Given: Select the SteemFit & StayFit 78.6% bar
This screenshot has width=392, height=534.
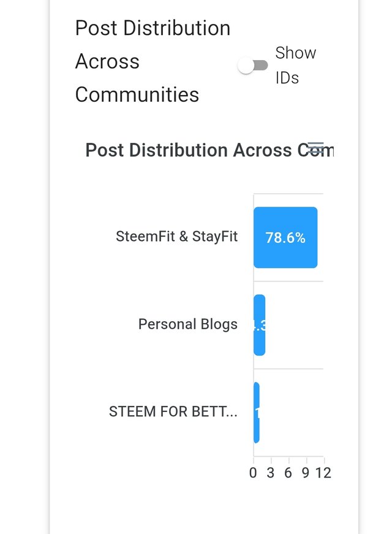Looking at the screenshot, I should point(285,237).
